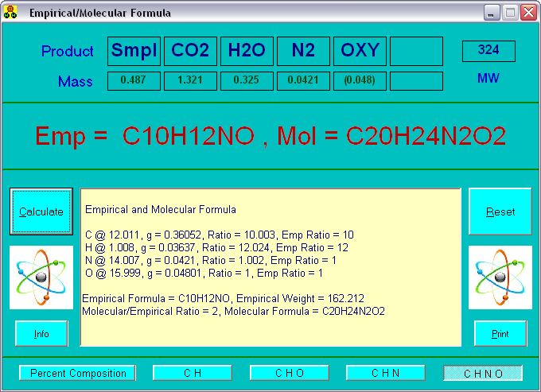Screen dimensions: 541x392
Task: Click the 'Empirical and Molecular Formula' heading
Action: pos(161,209)
